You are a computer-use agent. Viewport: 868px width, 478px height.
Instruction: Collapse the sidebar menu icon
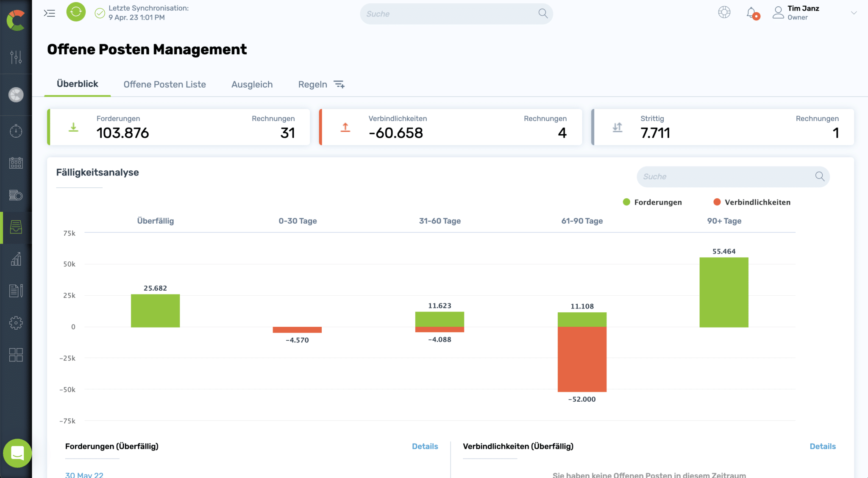50,13
